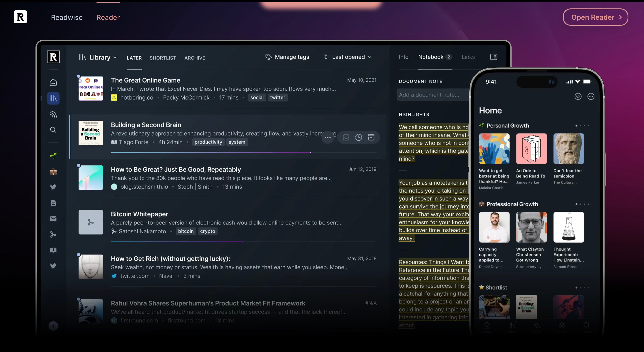Open the Library dropdown
Viewport: 644px width, 352px height.
click(x=98, y=58)
